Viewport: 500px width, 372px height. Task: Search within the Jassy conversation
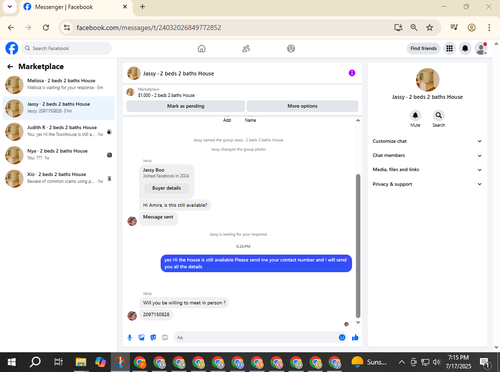coord(439,115)
